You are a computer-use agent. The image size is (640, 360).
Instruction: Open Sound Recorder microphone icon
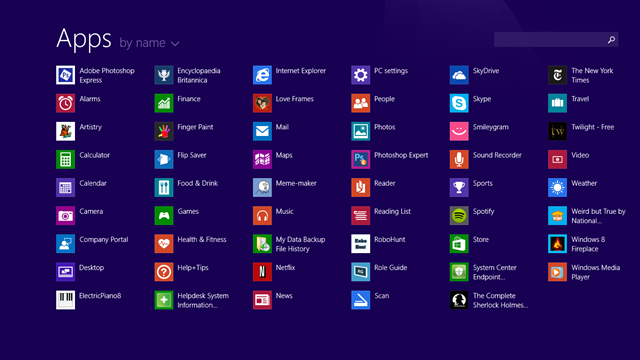(x=459, y=160)
